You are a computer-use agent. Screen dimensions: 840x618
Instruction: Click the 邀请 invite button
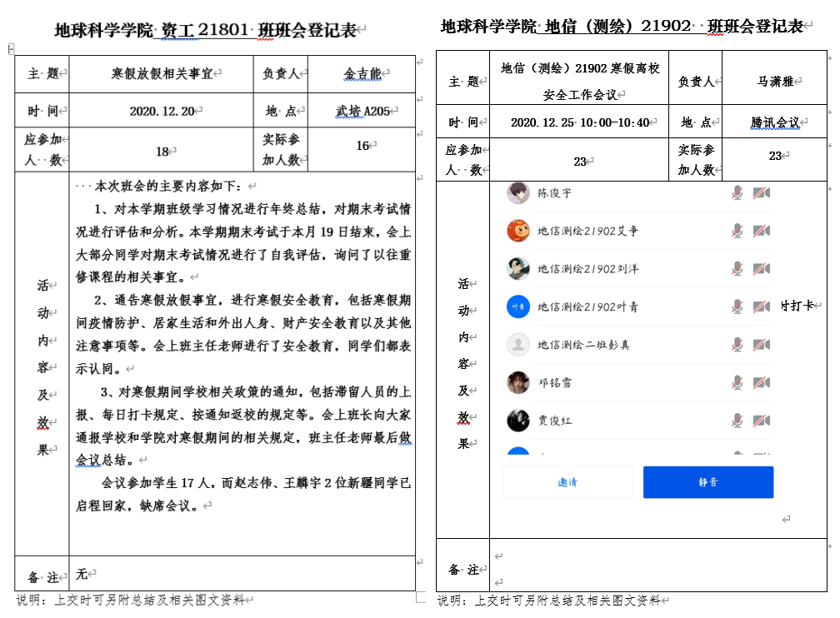[x=567, y=482]
